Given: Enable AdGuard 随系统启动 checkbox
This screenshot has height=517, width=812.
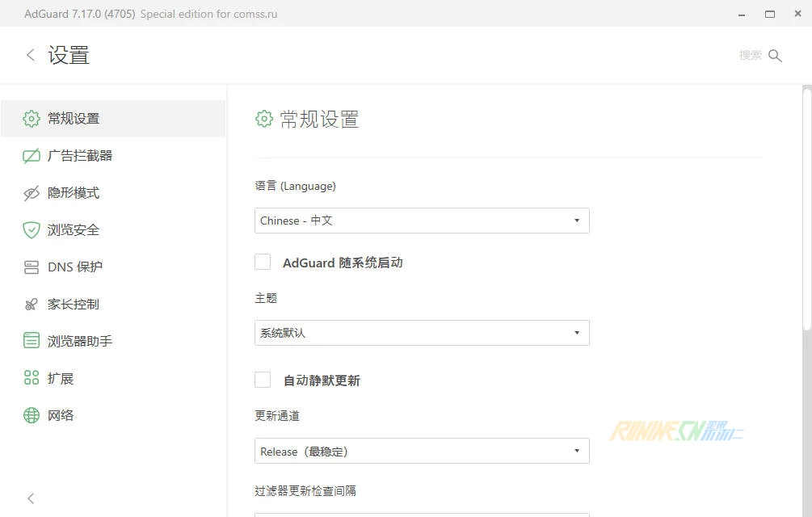Looking at the screenshot, I should tap(263, 262).
